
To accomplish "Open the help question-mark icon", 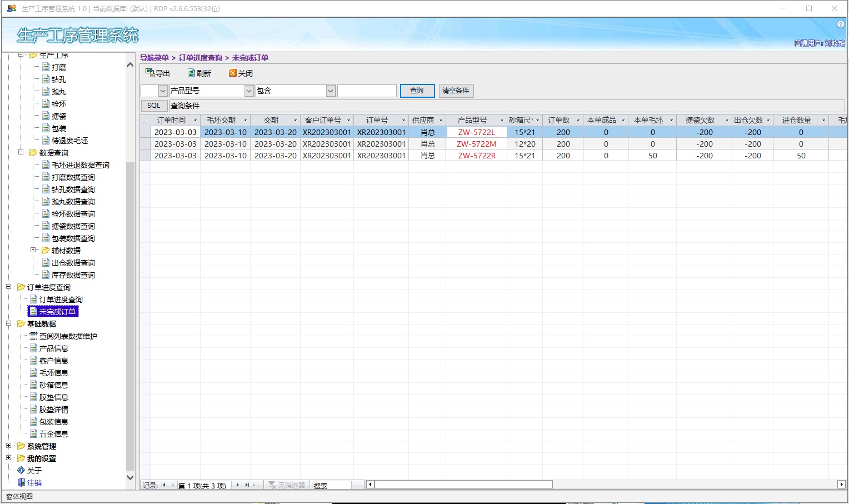I will [x=841, y=24].
